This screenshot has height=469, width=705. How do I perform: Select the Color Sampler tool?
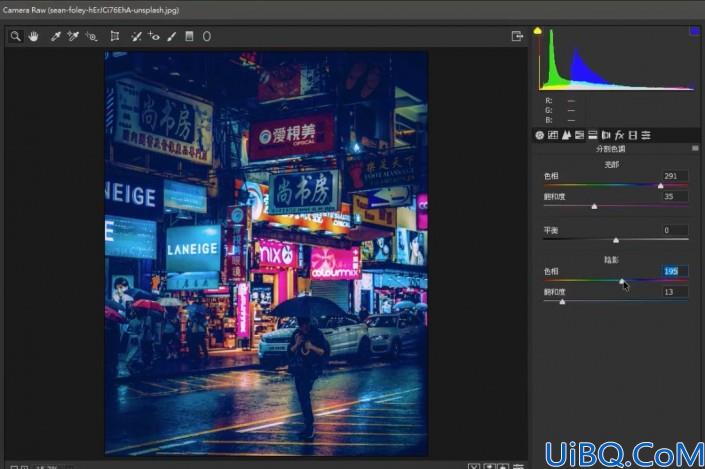(73, 36)
